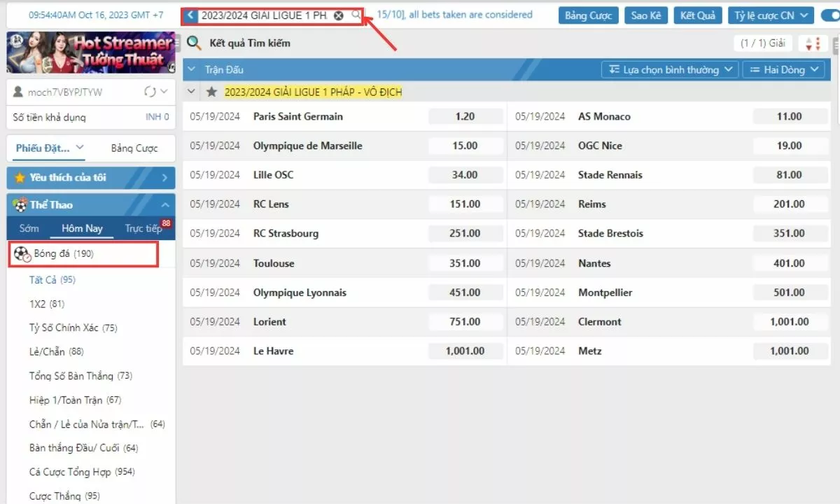Select Cá Cược Tổng Hợp (954) market
840x504 pixels.
pos(82,472)
